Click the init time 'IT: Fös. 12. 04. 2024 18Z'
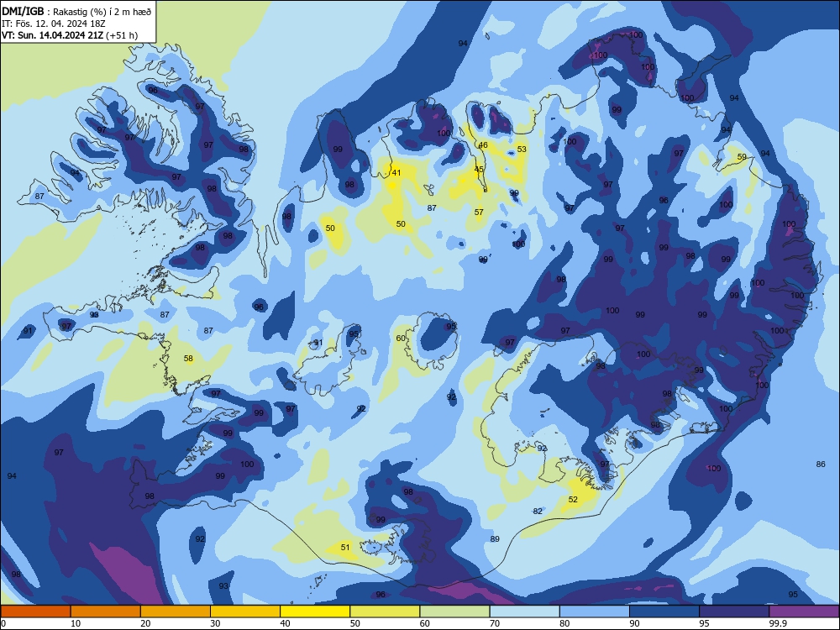Image resolution: width=840 pixels, height=630 pixels. 54,24
